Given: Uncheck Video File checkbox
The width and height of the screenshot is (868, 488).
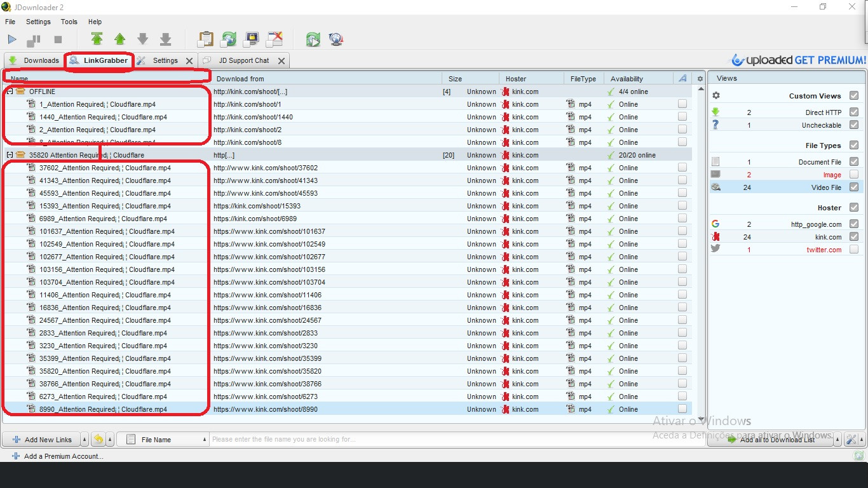Looking at the screenshot, I should point(853,187).
